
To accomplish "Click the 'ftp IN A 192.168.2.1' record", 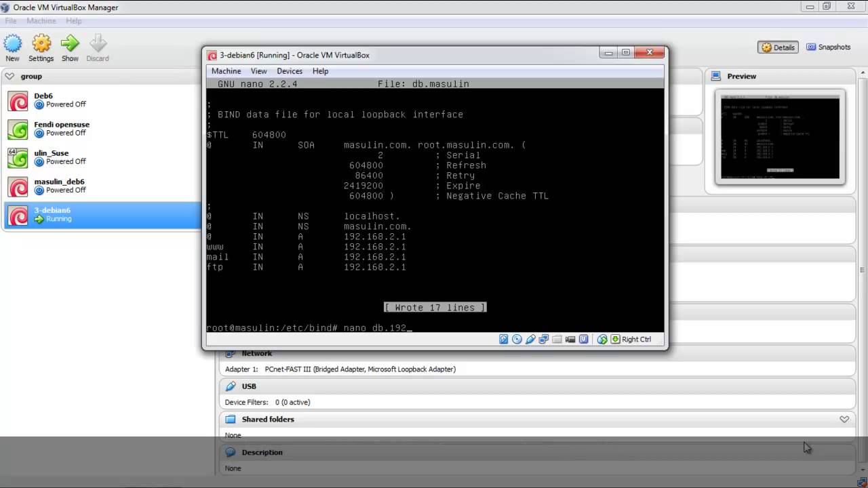I will pos(307,267).
